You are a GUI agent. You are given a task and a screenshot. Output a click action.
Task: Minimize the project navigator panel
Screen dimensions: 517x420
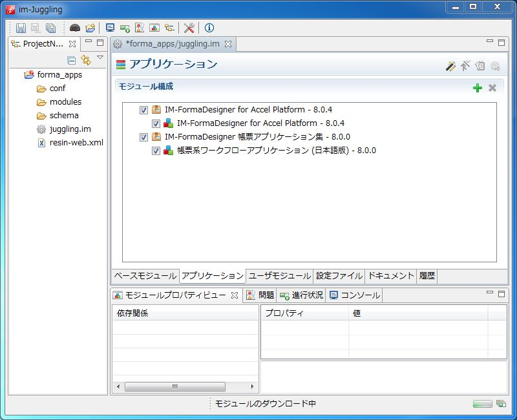click(89, 41)
